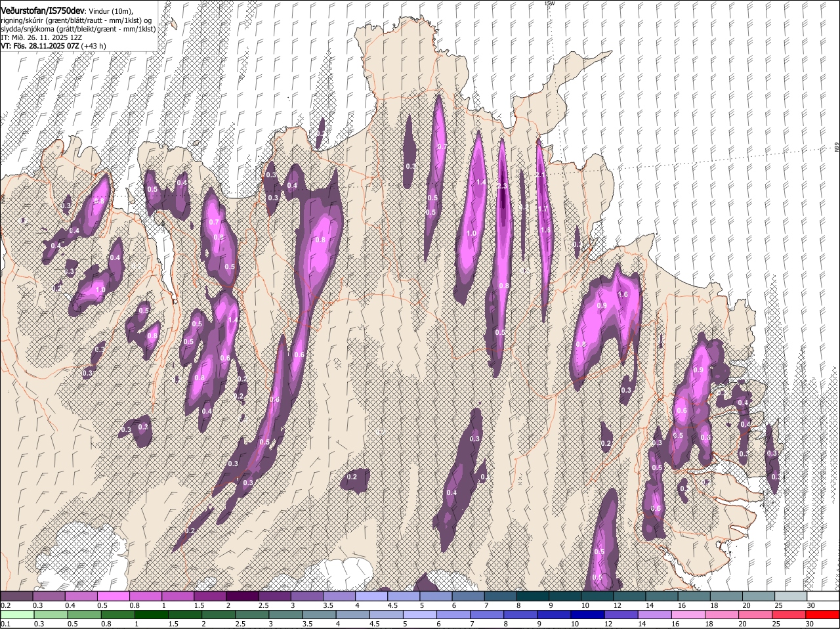Select rain legend swatch between 0.8 and 1

[119, 615]
